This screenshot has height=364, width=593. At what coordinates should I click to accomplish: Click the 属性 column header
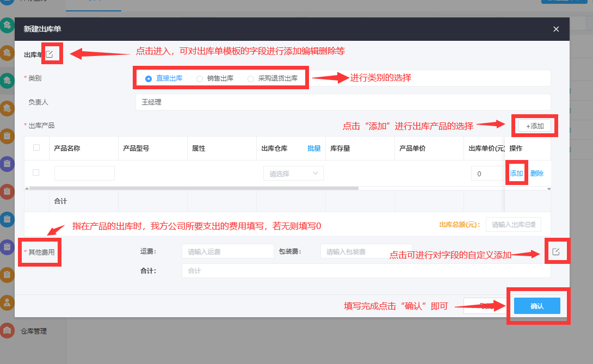199,149
